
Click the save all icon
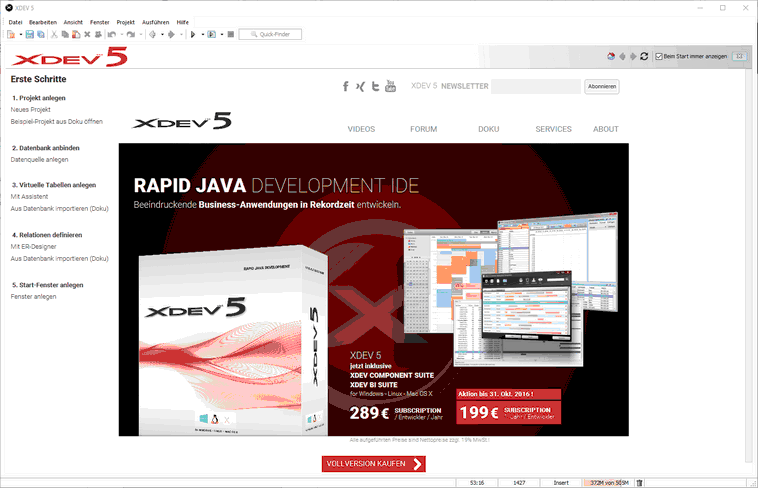tap(41, 34)
